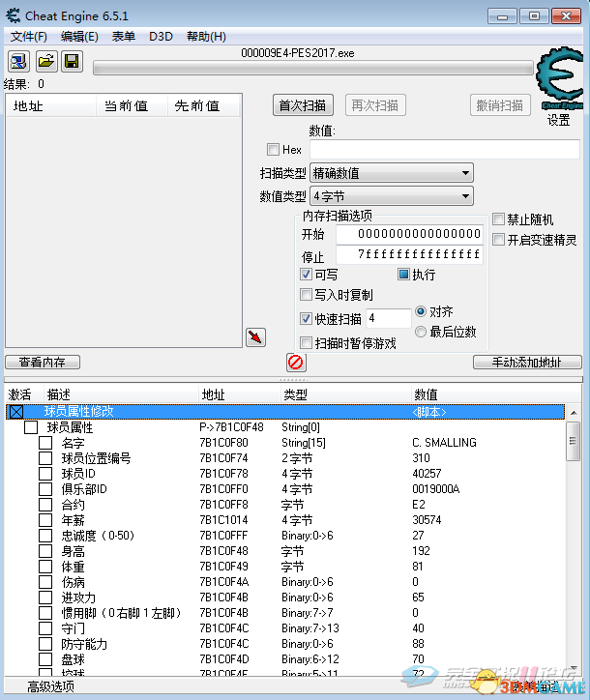Open the 帮助(H) menu
The width and height of the screenshot is (590, 700).
[206, 37]
